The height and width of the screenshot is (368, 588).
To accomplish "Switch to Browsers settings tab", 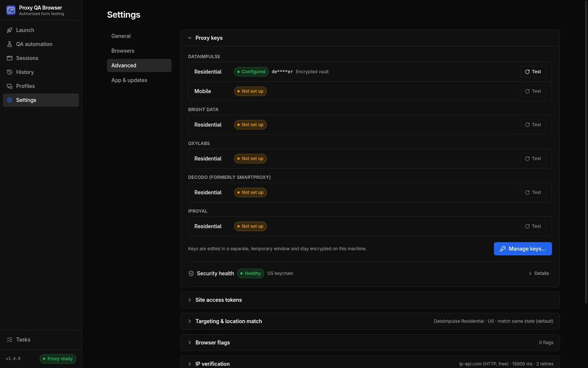I will [x=139, y=51].
